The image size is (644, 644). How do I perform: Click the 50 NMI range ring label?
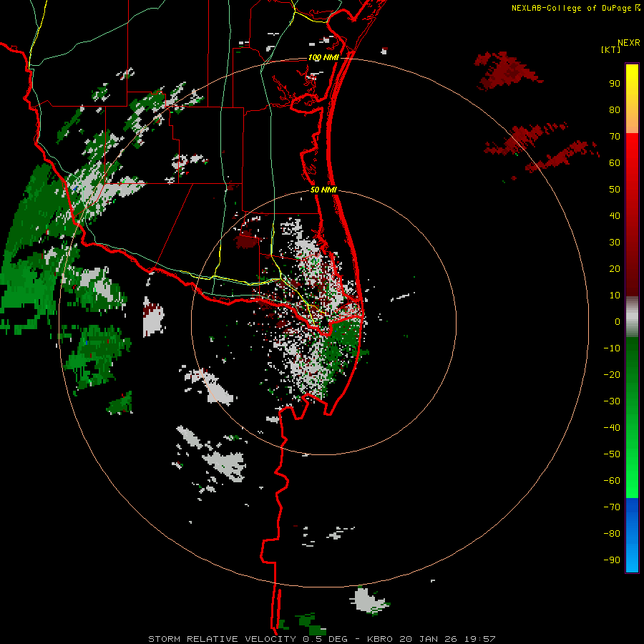coord(323,190)
